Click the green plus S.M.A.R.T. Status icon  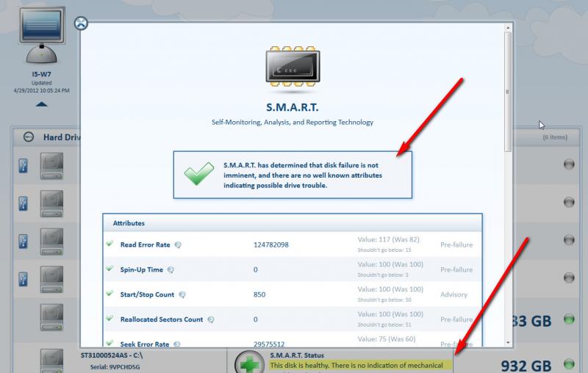point(249,363)
